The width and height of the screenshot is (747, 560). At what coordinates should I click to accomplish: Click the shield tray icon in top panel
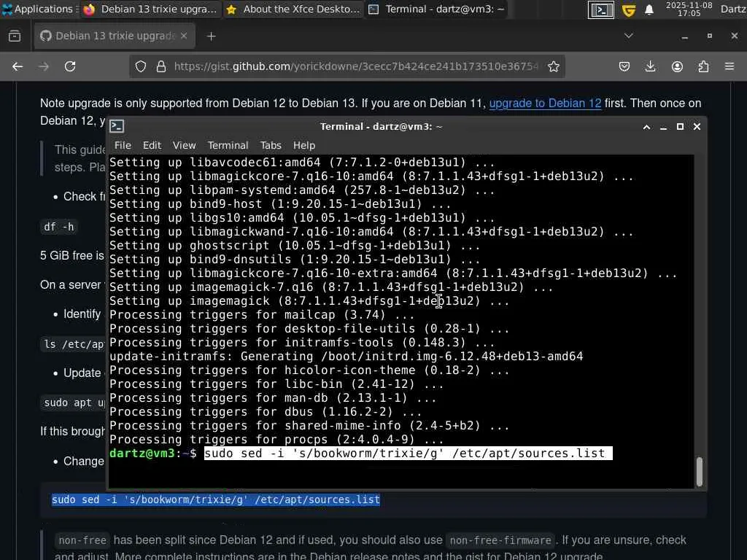629,9
